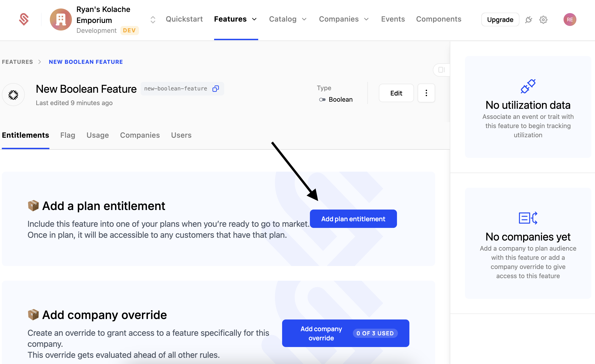595x364 pixels.
Task: Open the workspace environment switcher chevrons
Action: (x=152, y=20)
